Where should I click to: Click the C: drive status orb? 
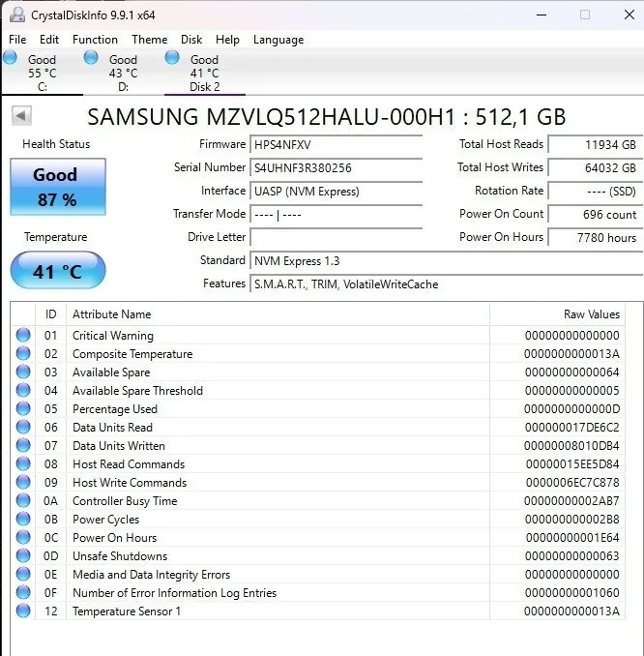[10, 57]
